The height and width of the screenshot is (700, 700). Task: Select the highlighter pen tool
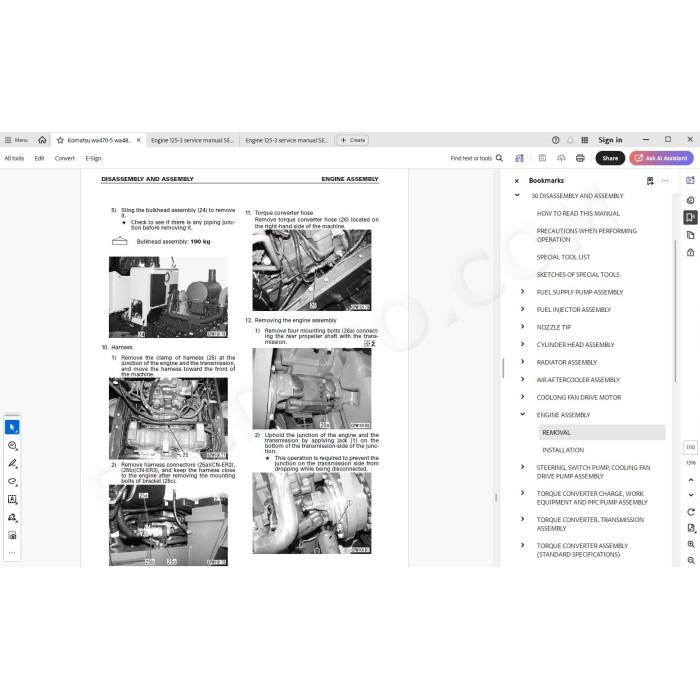pos(12,463)
